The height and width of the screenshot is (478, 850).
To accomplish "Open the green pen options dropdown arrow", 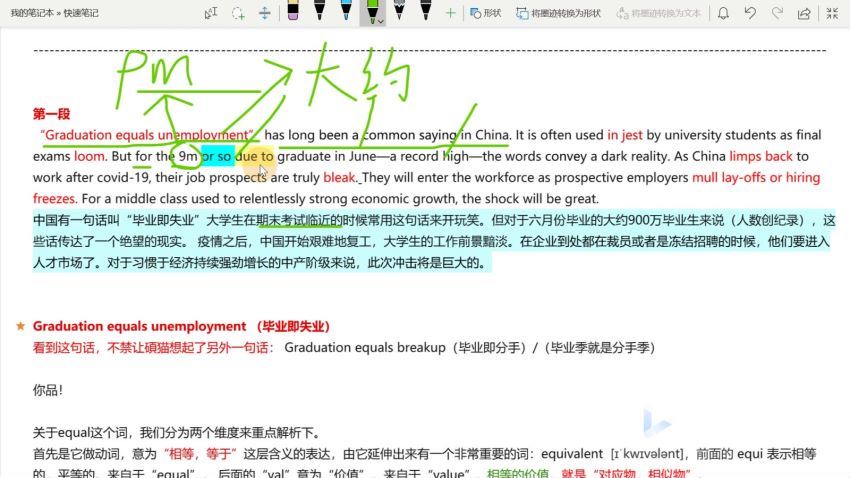I will point(379,21).
